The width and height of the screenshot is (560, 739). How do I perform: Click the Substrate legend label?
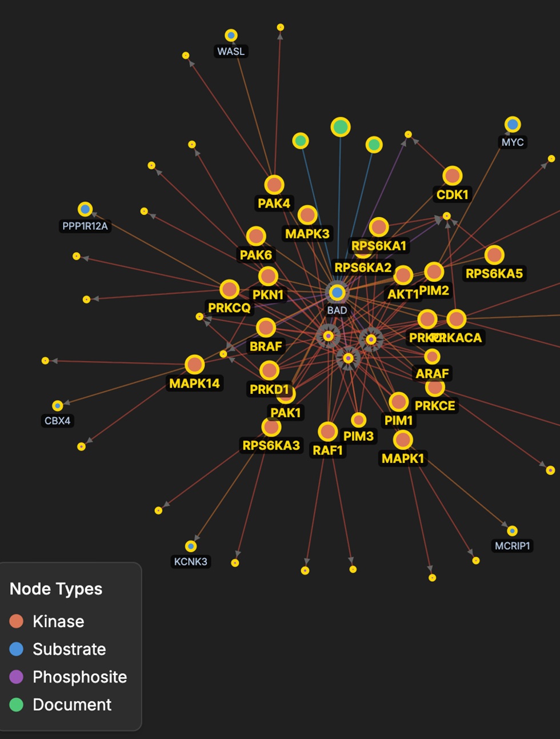click(x=69, y=649)
